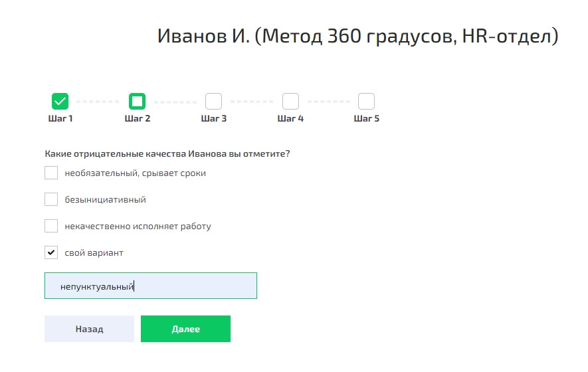Go to the 'Шаг 4' step label

coord(290,119)
